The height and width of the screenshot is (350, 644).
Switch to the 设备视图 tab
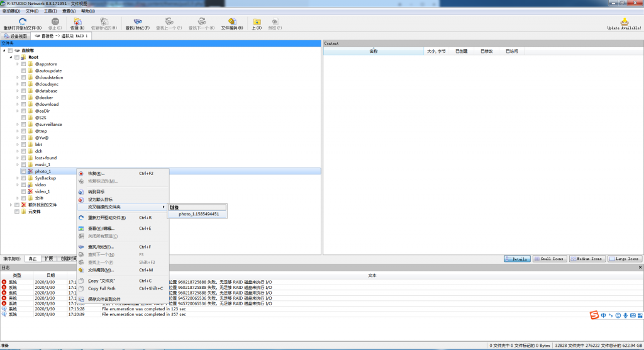[x=16, y=36]
